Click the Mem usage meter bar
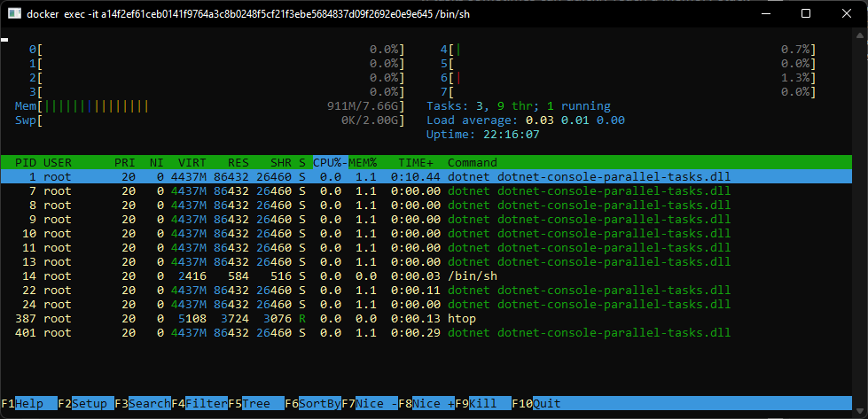Viewport: 868px width, 419px height. (210, 106)
